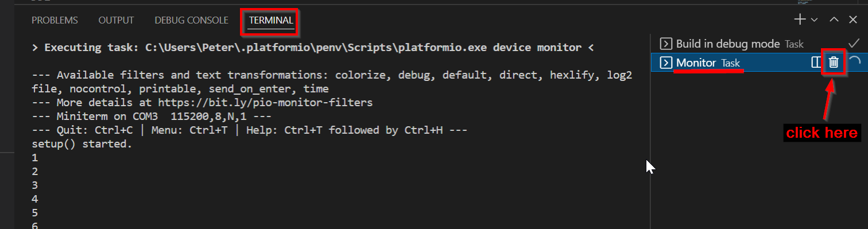This screenshot has height=229, width=868.
Task: Click the setup() started. output line
Action: pos(82,144)
